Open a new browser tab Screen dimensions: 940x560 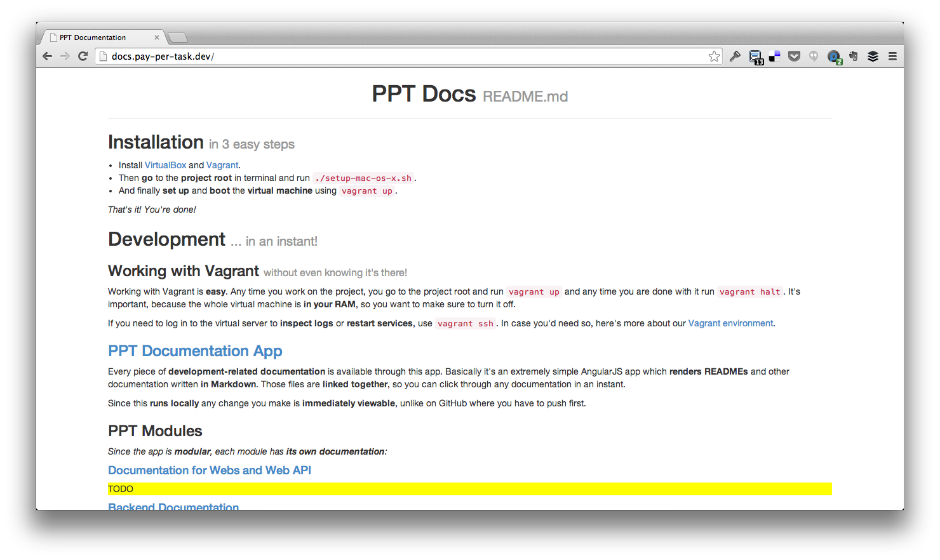[177, 37]
